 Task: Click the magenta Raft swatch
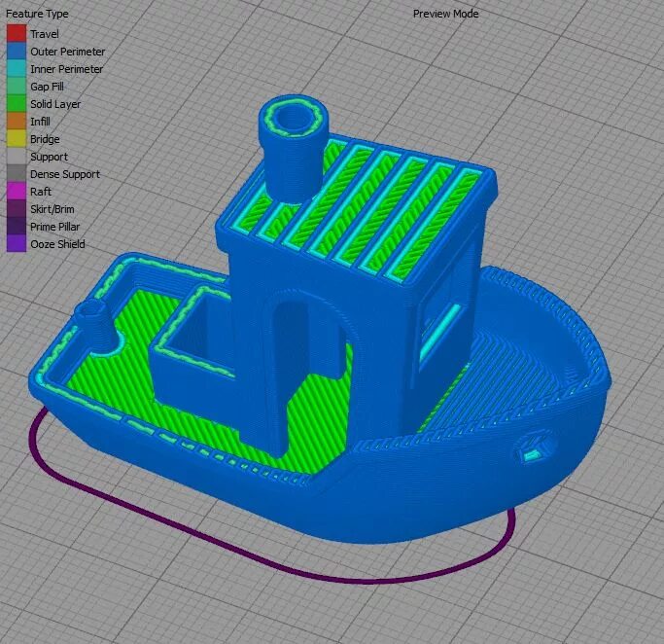point(17,191)
